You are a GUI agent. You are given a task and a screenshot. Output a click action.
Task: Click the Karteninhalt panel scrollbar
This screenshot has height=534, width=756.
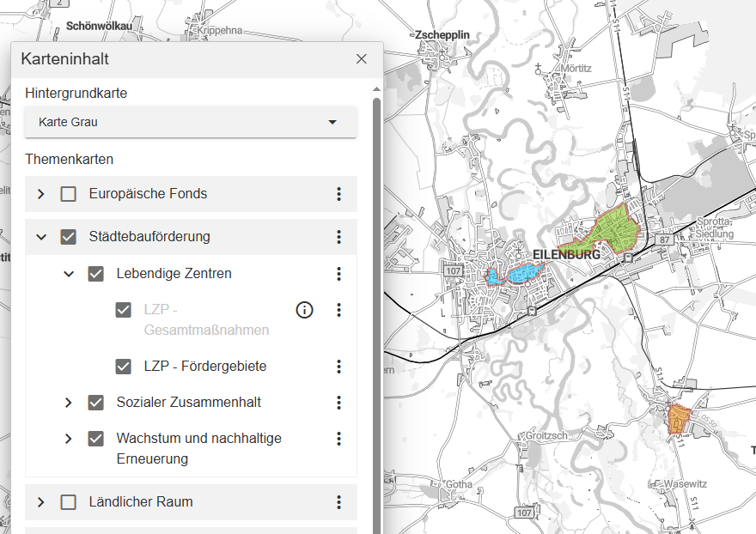point(376,300)
